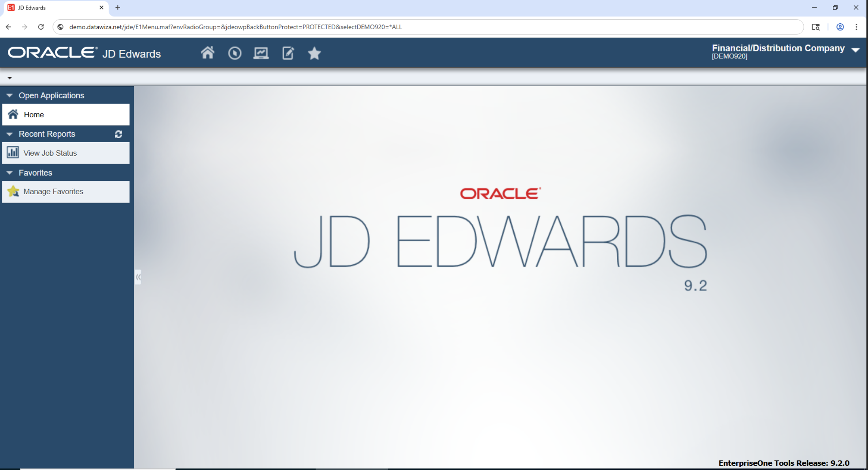Viewport: 868px width, 470px height.
Task: Minimize the browser window
Action: pos(814,8)
